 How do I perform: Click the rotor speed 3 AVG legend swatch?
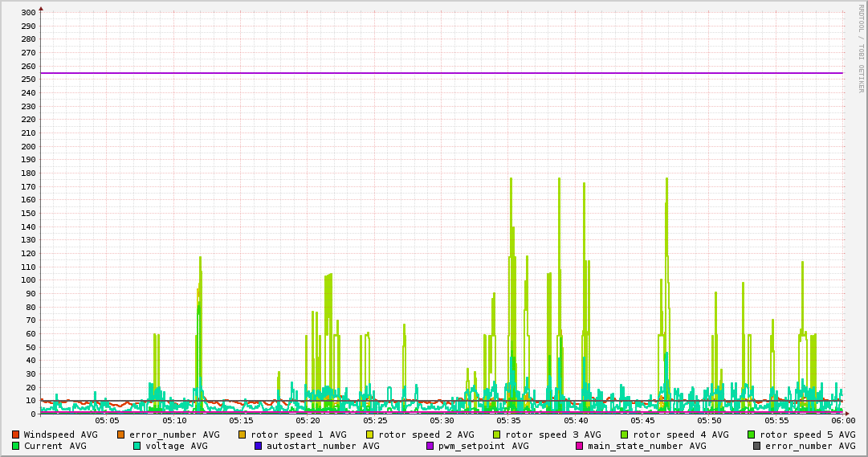[x=497, y=435]
